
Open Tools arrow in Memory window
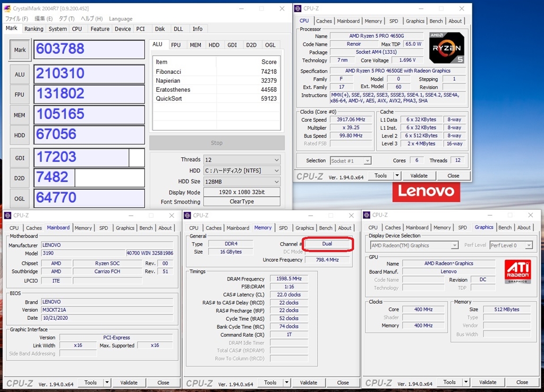tap(286, 382)
